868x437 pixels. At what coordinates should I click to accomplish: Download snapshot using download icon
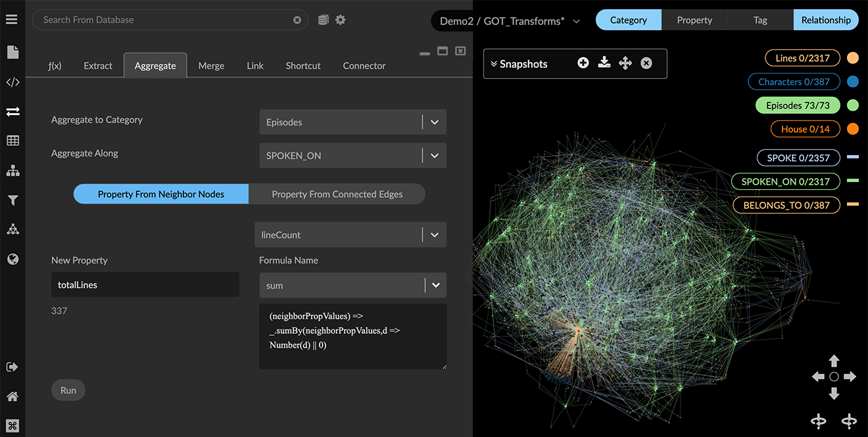tap(604, 63)
